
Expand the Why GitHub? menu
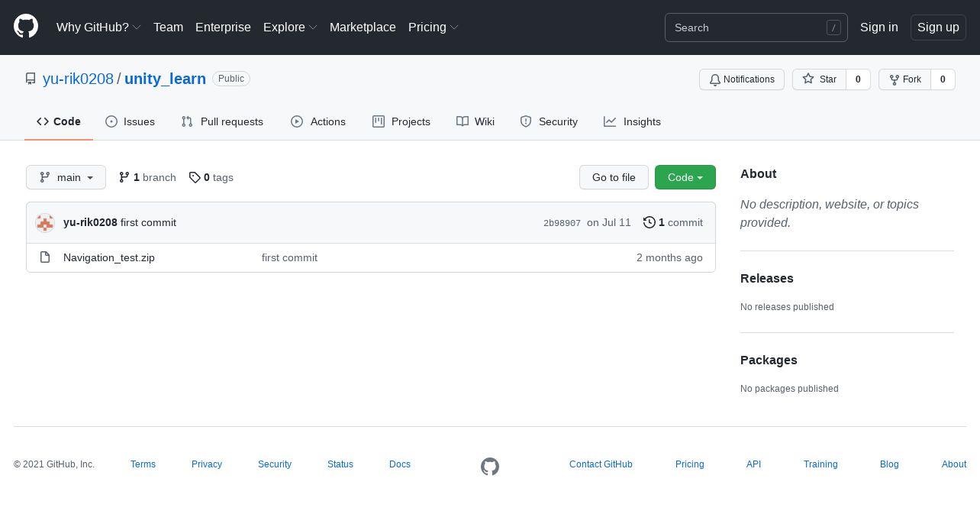click(x=98, y=27)
